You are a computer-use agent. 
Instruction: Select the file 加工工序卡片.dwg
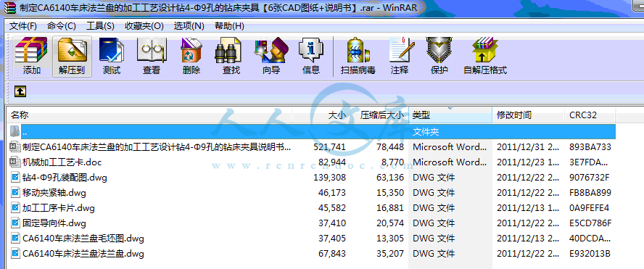[59, 208]
